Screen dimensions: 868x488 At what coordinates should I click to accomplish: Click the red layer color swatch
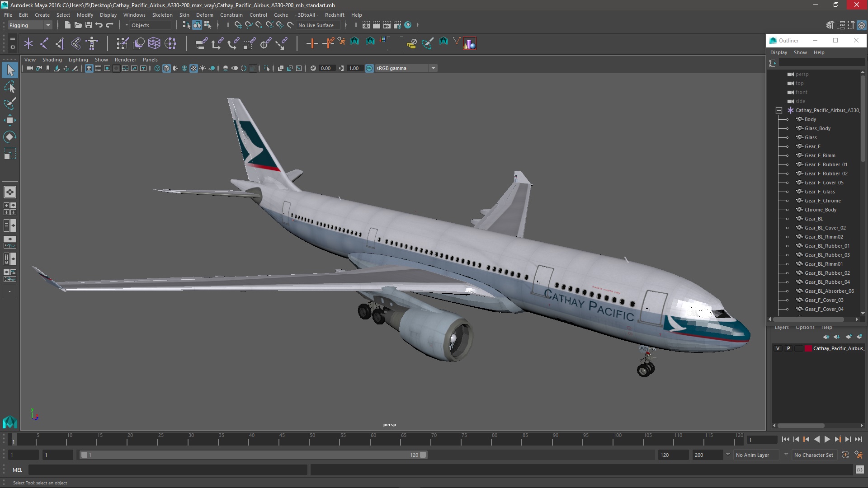(x=808, y=348)
